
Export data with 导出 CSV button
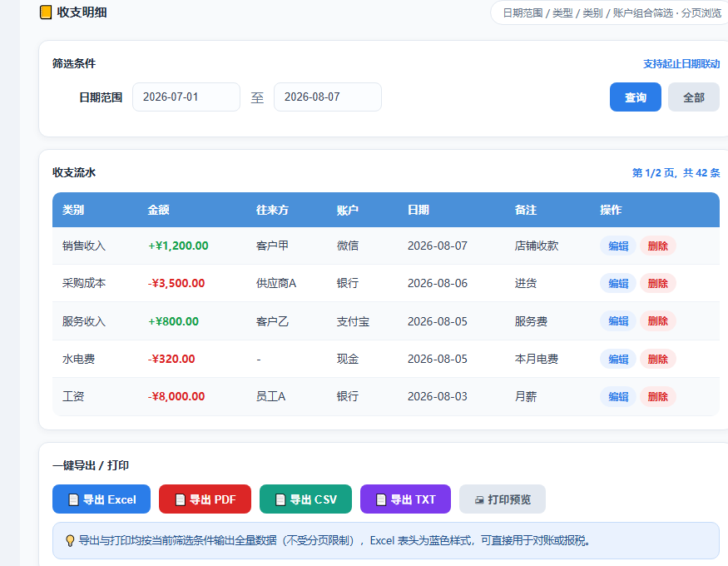pyautogui.click(x=305, y=499)
